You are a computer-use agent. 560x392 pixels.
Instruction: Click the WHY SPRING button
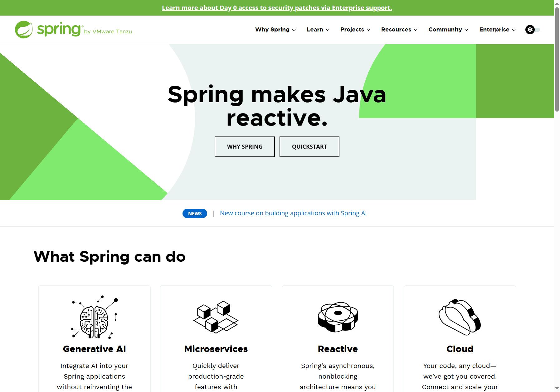[x=245, y=147]
